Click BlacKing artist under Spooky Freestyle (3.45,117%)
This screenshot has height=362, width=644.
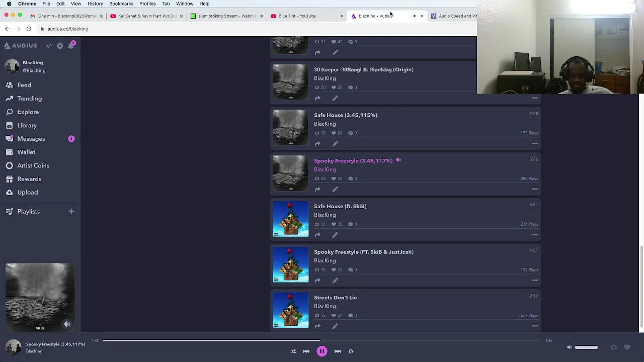click(325, 169)
